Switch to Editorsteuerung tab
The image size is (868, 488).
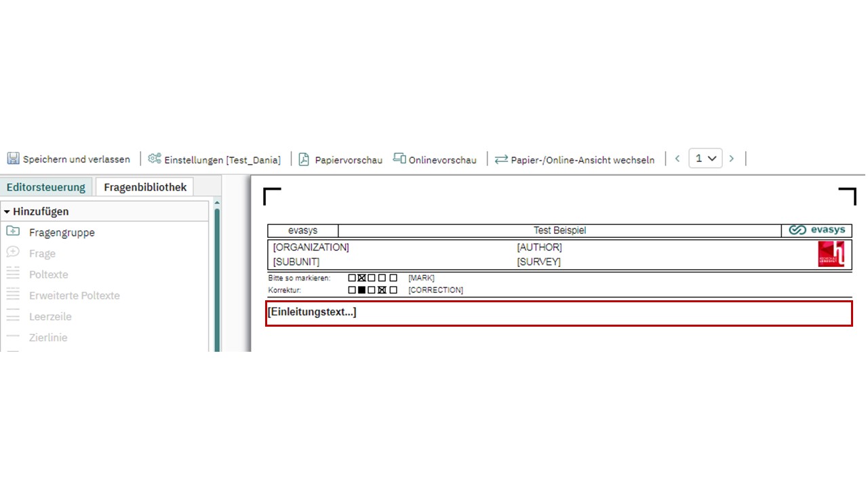point(46,187)
